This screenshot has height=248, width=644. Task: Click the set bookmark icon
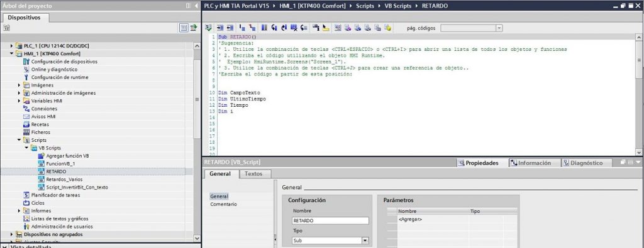point(264,28)
